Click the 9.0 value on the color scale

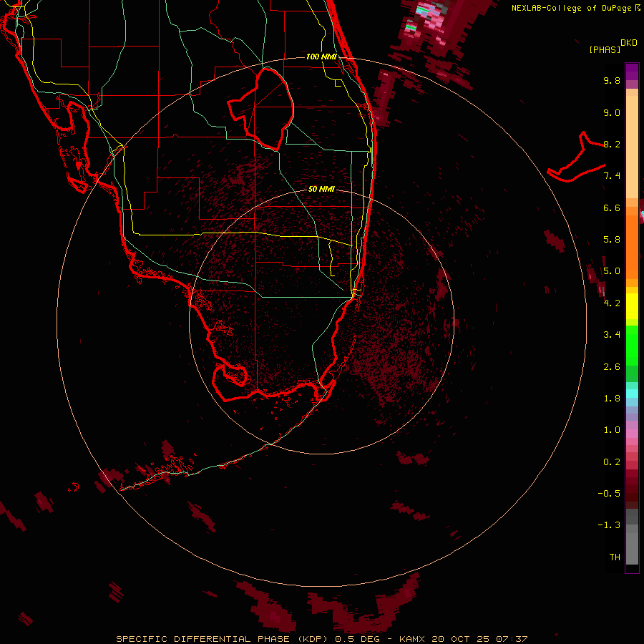pyautogui.click(x=612, y=112)
